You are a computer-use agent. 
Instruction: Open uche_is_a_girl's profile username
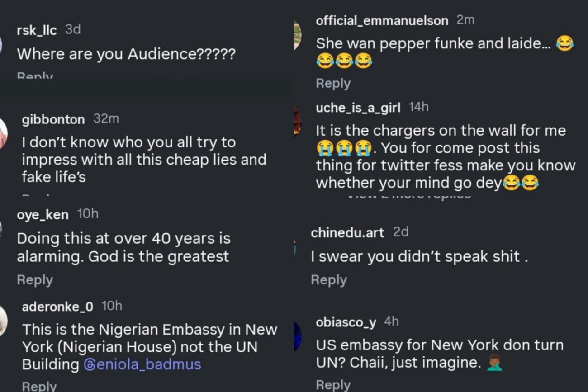pos(358,108)
